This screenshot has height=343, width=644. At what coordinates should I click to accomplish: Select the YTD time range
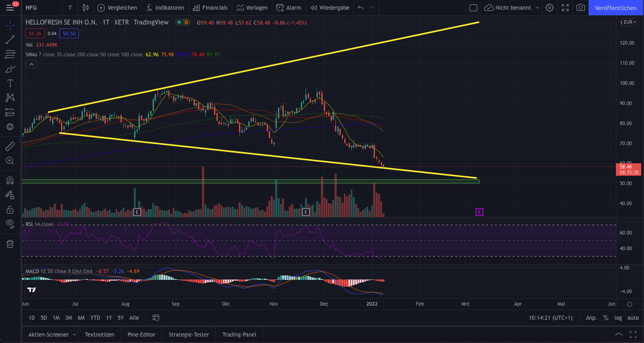coord(95,318)
